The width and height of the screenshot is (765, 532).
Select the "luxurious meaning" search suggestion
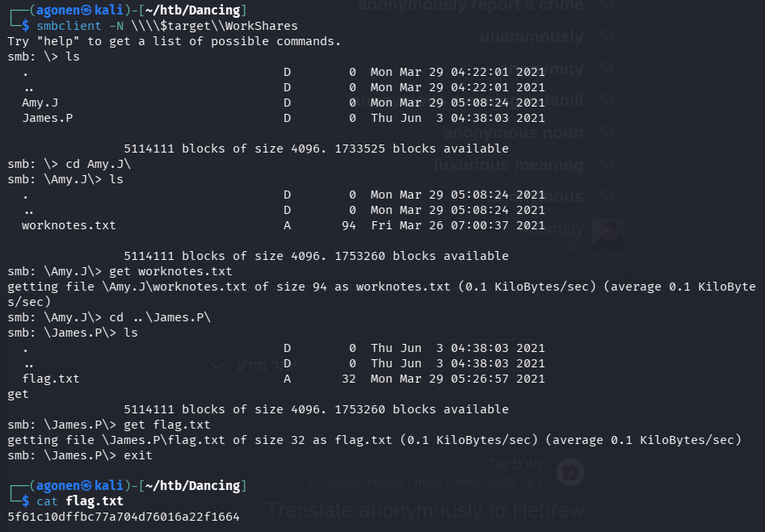508,165
